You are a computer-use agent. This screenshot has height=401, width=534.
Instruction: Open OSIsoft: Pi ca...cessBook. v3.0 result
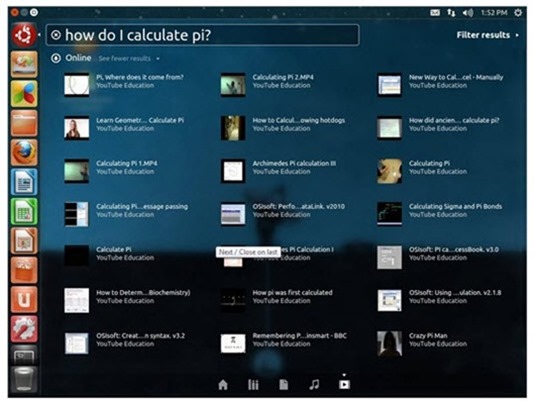tap(438, 257)
